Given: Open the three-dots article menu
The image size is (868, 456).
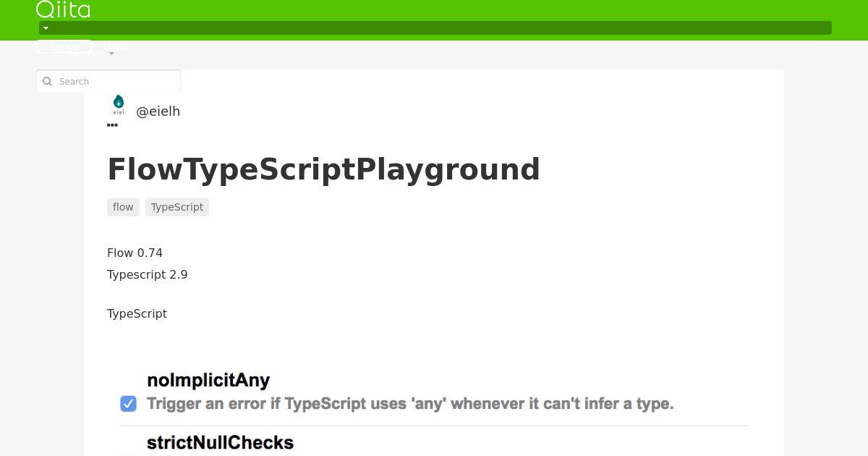Looking at the screenshot, I should (112, 125).
